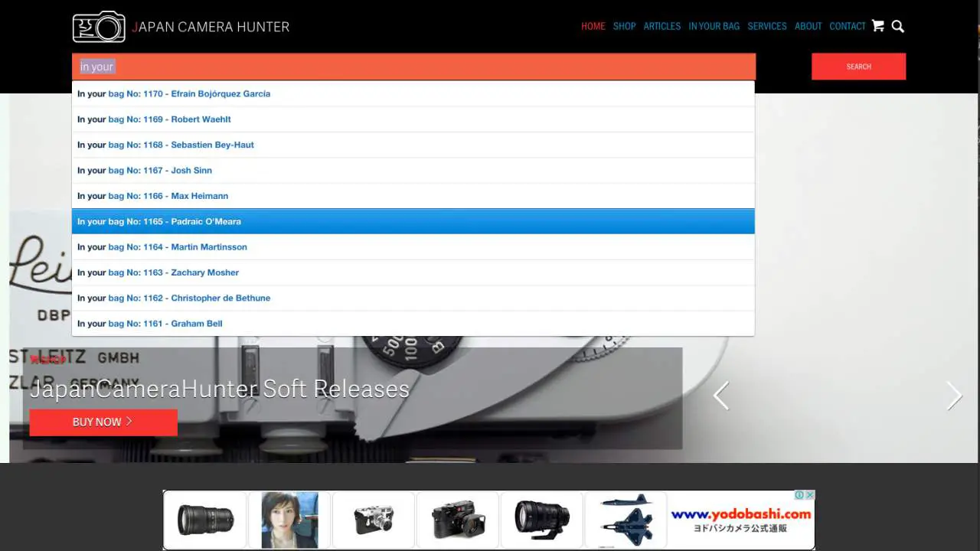Click the jet aircraft models ad thumbnail
Screen dimensions: 980x551
coord(626,520)
